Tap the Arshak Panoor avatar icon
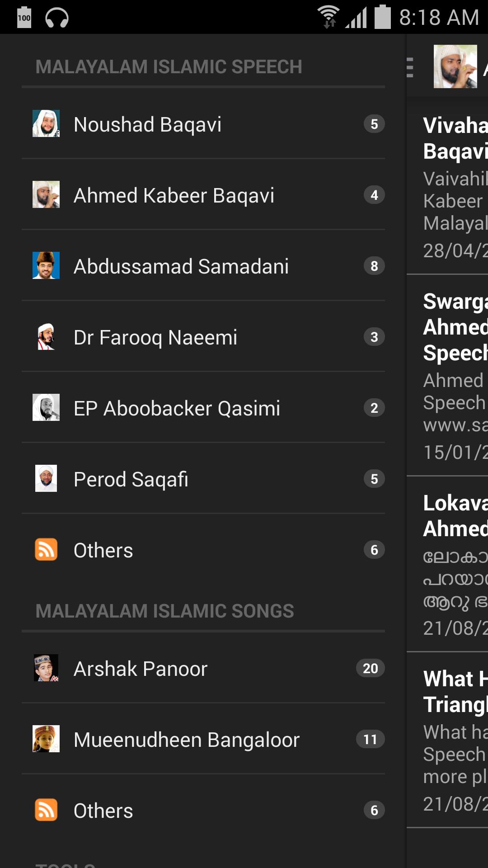 pos(46,668)
